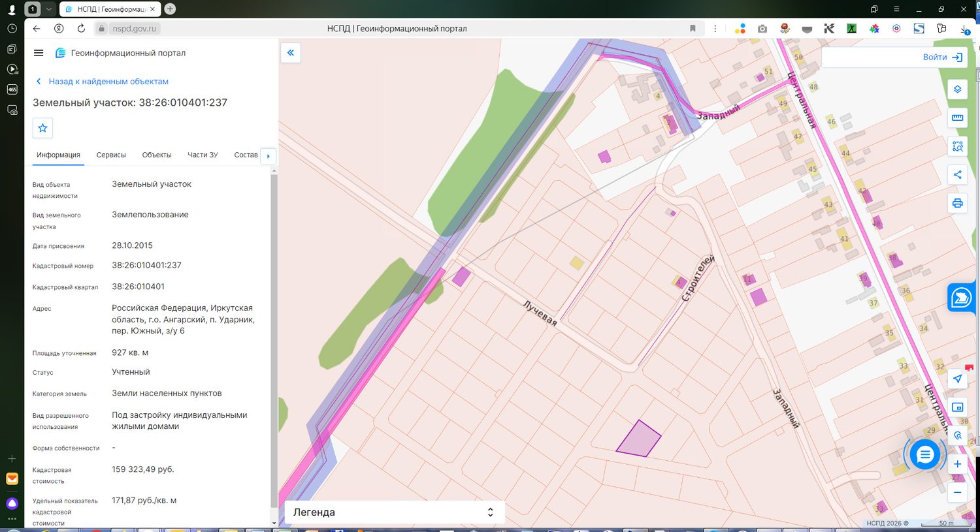Click the Войти login button

pos(943,57)
